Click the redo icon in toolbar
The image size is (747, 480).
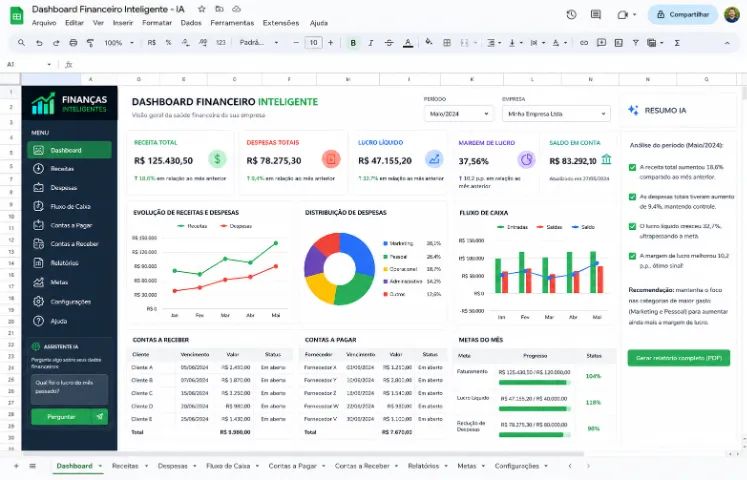point(56,43)
